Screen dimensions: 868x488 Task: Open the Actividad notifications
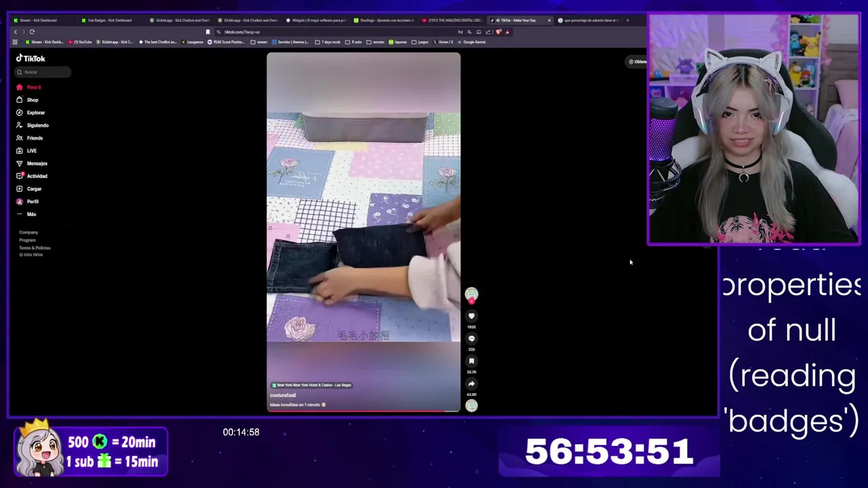point(32,176)
